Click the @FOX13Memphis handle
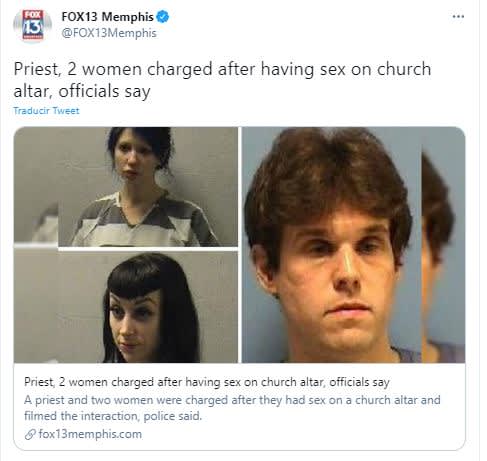 tap(109, 33)
